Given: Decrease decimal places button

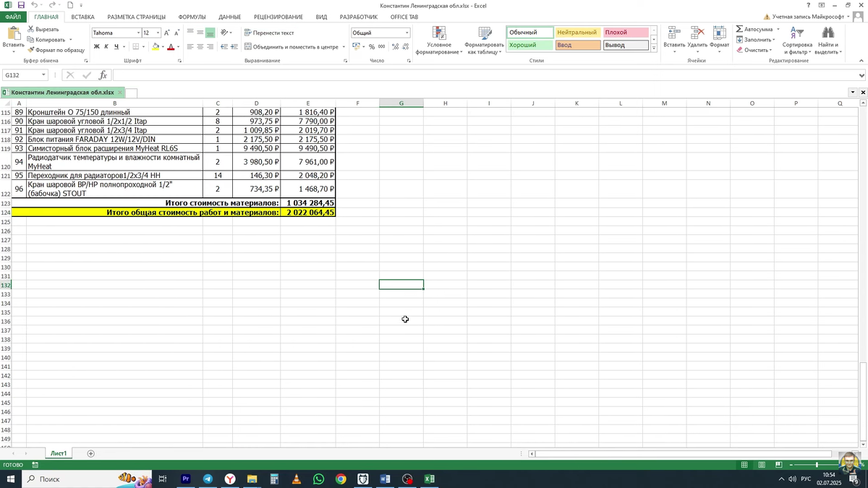Looking at the screenshot, I should (404, 47).
